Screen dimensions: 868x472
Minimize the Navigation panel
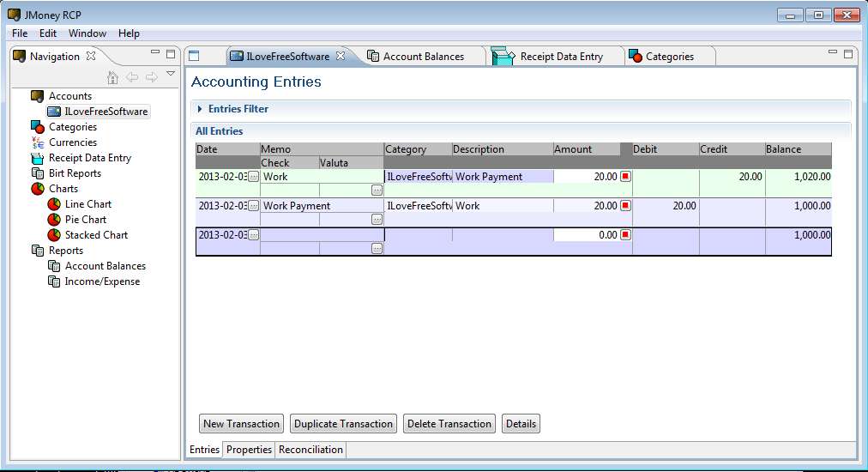(x=155, y=52)
